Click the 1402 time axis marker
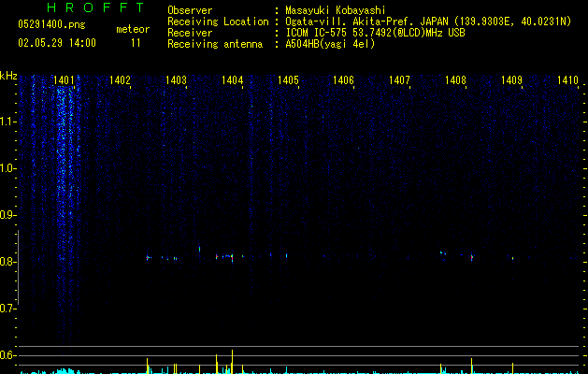The height and width of the screenshot is (374, 588). (x=120, y=80)
